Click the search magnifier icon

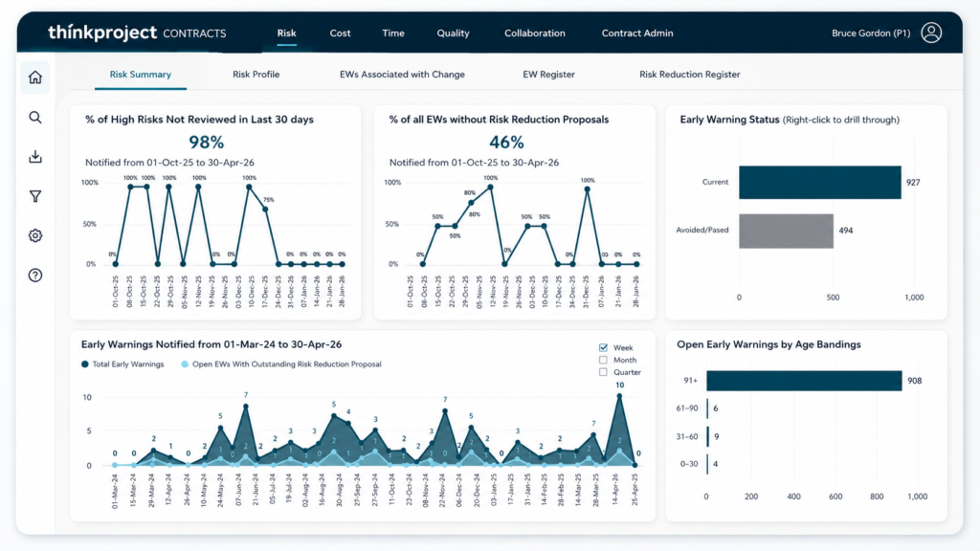pos(35,118)
